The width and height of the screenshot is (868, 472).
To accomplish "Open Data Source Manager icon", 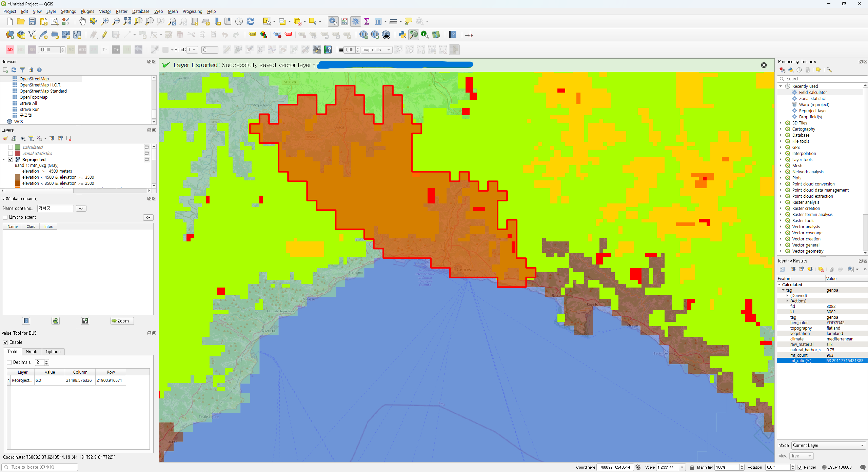I will tap(10, 35).
